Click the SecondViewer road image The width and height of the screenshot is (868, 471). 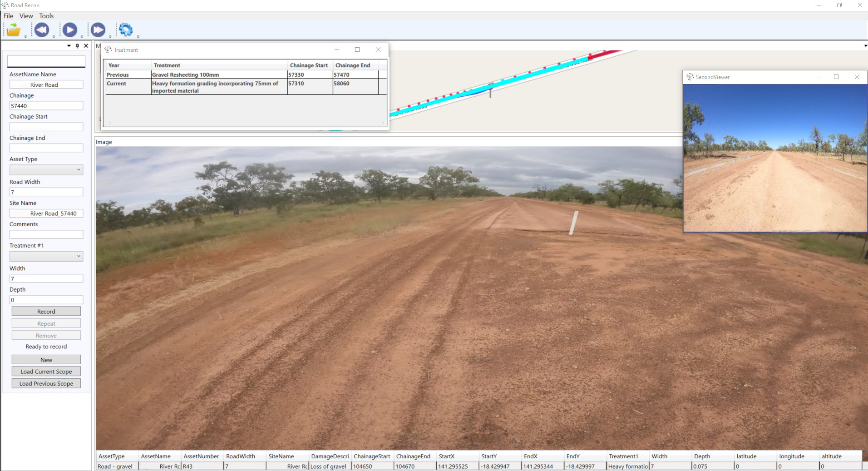[x=775, y=158]
